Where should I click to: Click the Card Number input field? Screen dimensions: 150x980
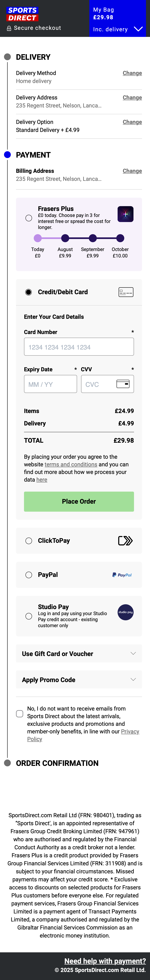coord(79,347)
